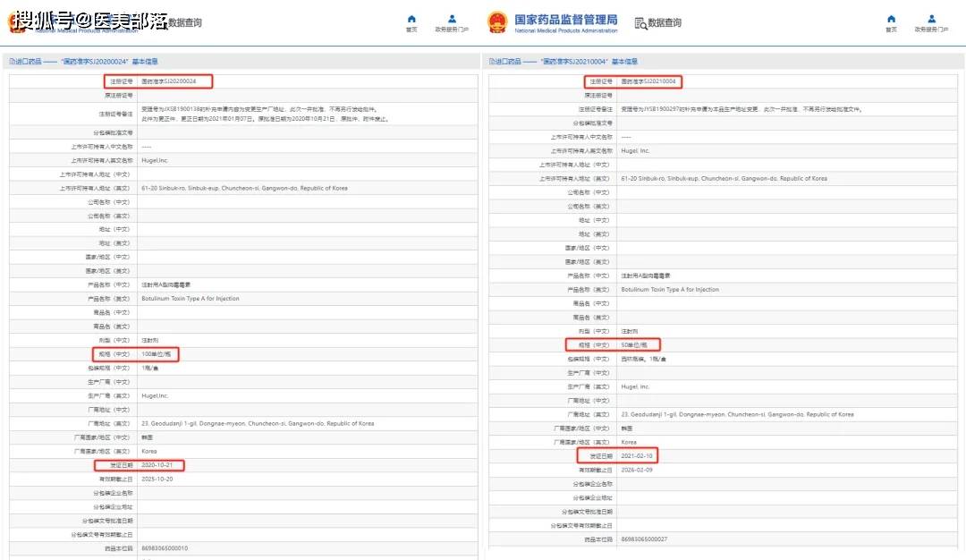The height and width of the screenshot is (560, 966).
Task: Click expiry date 2025-10-20 on left page
Action: point(157,479)
